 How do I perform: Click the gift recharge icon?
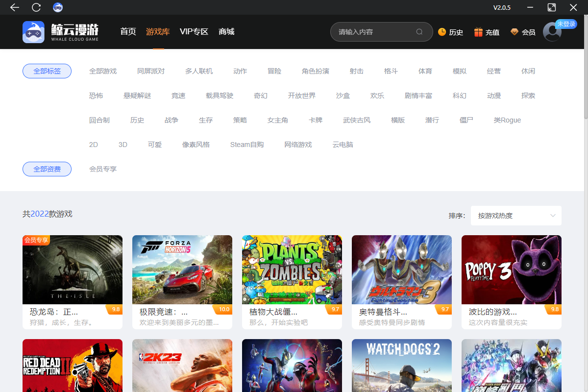coord(478,32)
